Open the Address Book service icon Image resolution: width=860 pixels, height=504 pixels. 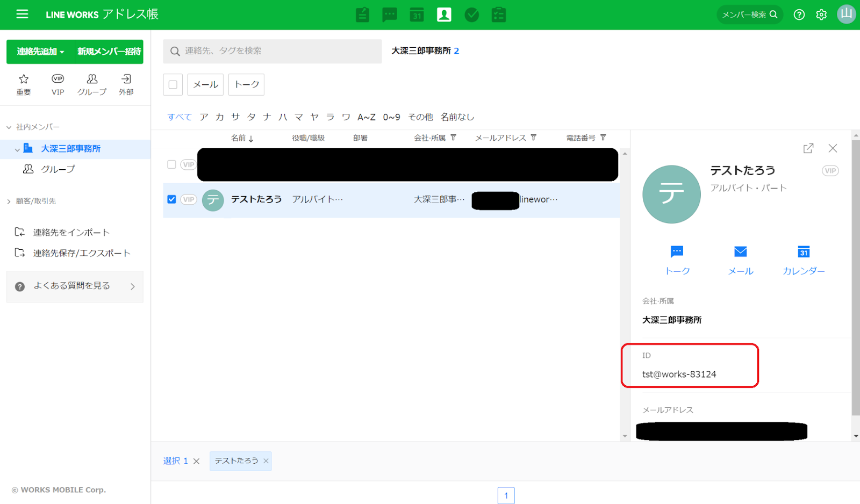point(444,15)
